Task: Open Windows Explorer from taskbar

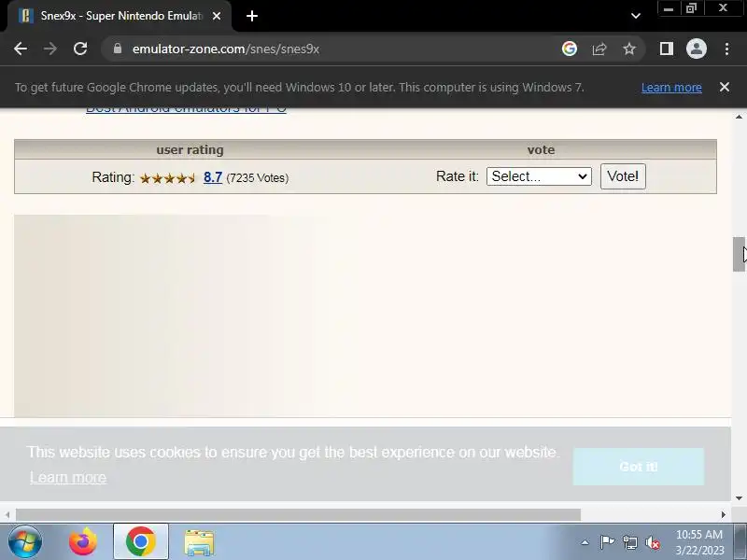Action: (x=199, y=542)
